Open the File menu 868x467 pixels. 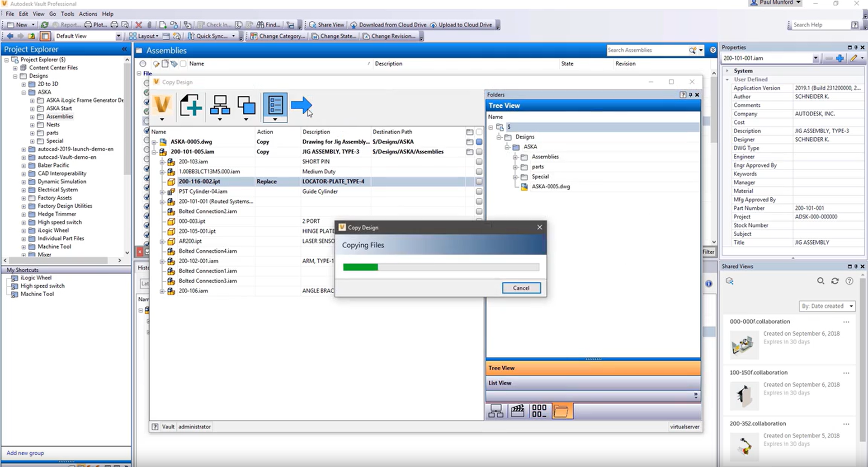tap(9, 14)
